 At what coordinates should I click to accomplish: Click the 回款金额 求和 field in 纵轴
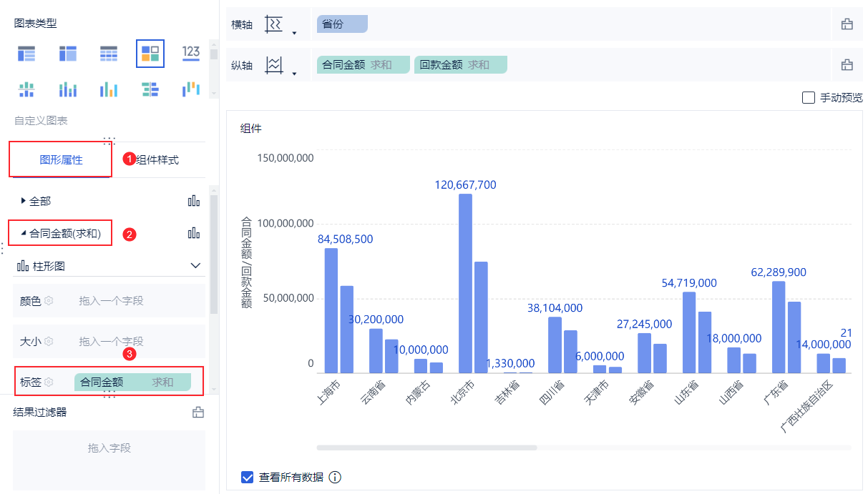pos(460,65)
